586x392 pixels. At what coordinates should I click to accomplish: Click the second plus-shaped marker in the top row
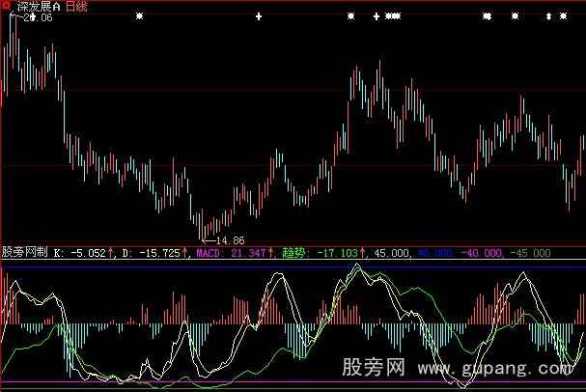[376, 16]
